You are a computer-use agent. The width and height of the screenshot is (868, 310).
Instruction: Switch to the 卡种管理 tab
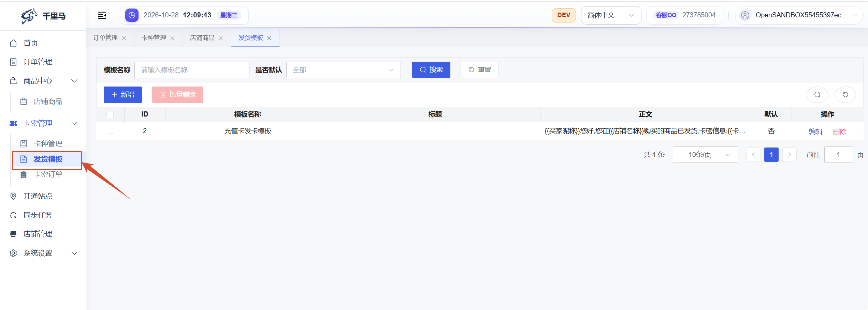(154, 38)
